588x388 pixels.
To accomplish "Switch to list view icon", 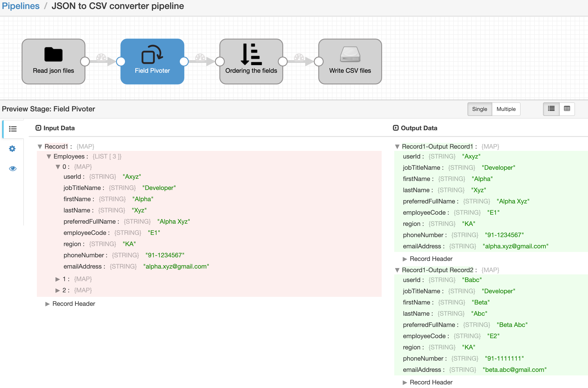I will point(551,109).
